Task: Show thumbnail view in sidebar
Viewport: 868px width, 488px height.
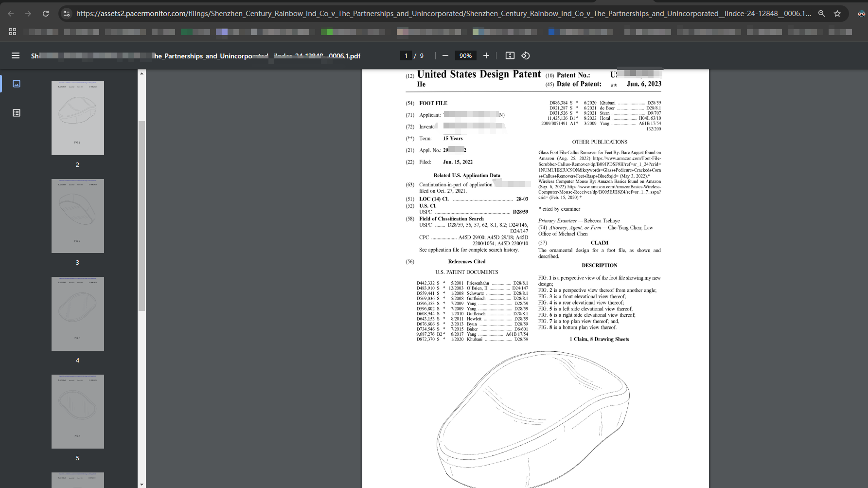Action: point(17,84)
